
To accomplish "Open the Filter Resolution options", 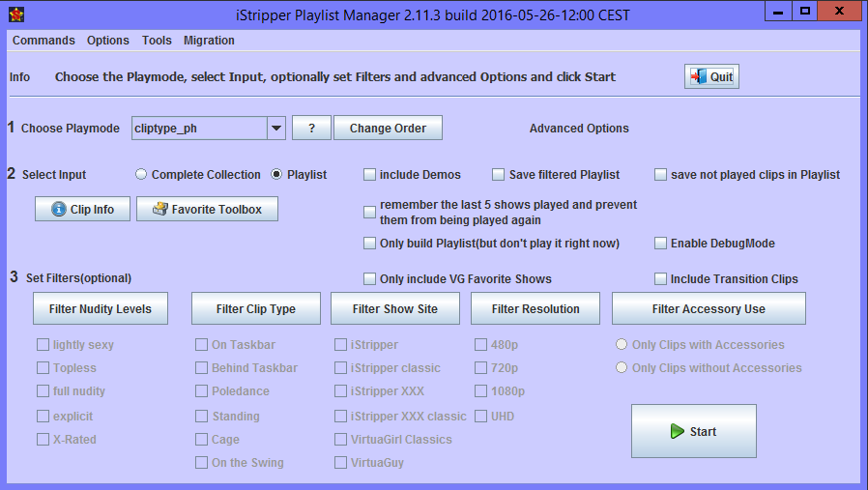I will pos(535,309).
